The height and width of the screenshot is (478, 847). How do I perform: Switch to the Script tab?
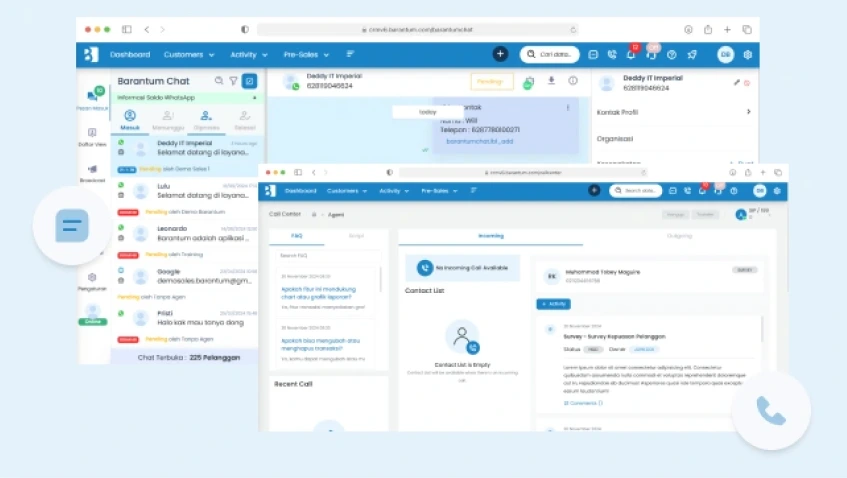click(356, 236)
